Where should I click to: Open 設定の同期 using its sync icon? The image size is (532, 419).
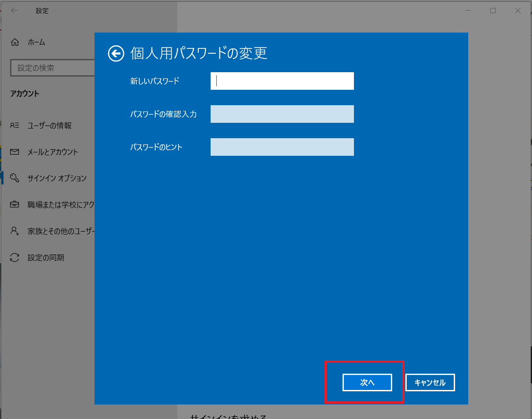14,257
